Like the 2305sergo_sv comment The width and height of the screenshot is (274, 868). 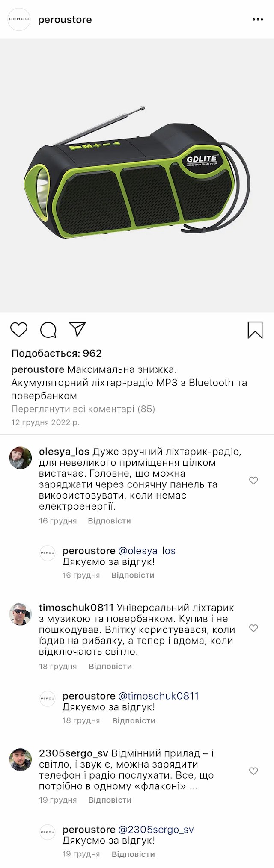(x=253, y=771)
